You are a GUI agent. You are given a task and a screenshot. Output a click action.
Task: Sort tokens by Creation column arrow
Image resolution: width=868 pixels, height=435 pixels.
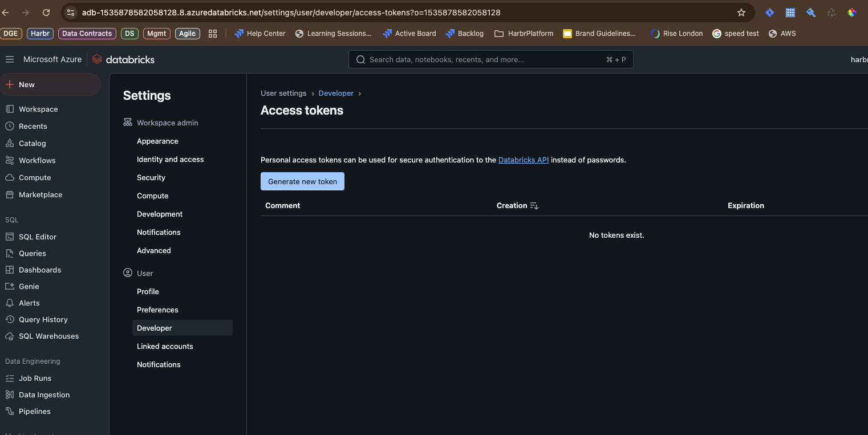[534, 206]
